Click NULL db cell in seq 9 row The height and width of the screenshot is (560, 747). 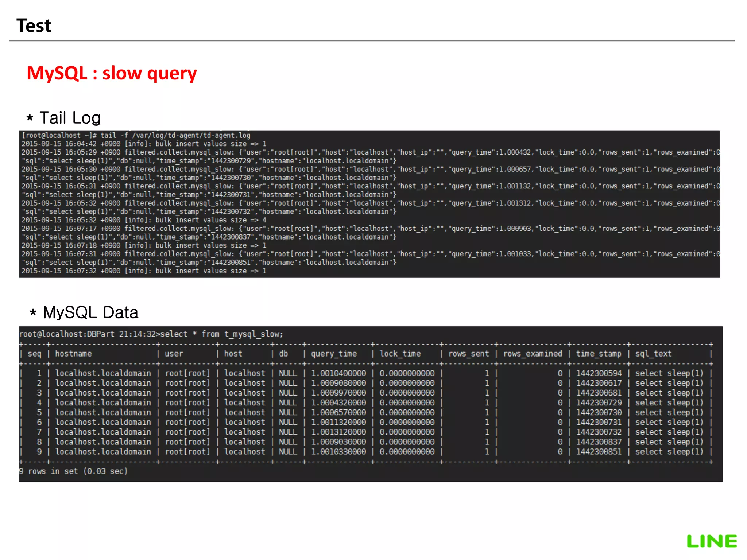tap(288, 452)
